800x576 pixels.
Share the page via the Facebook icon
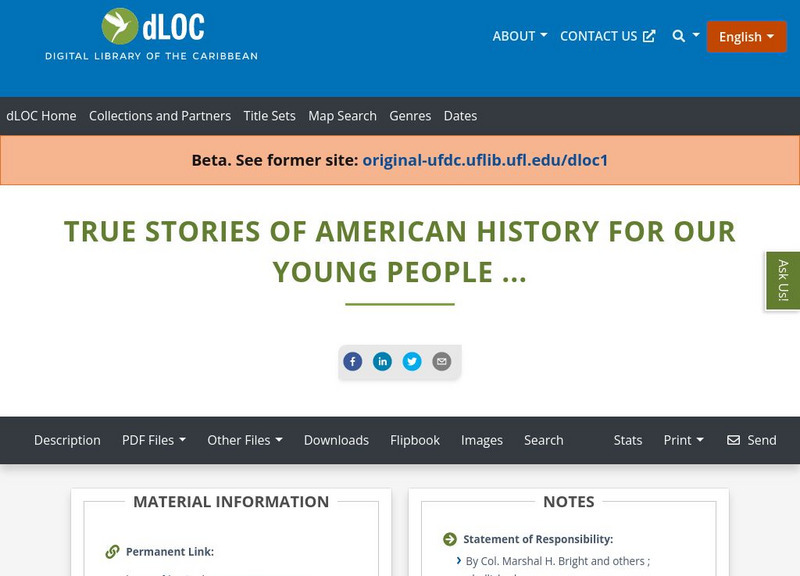pos(352,361)
